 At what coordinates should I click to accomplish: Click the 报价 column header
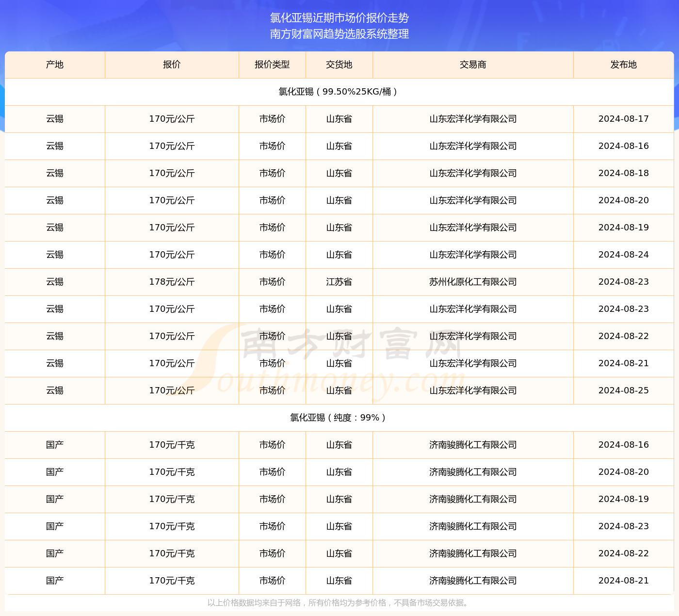click(172, 65)
